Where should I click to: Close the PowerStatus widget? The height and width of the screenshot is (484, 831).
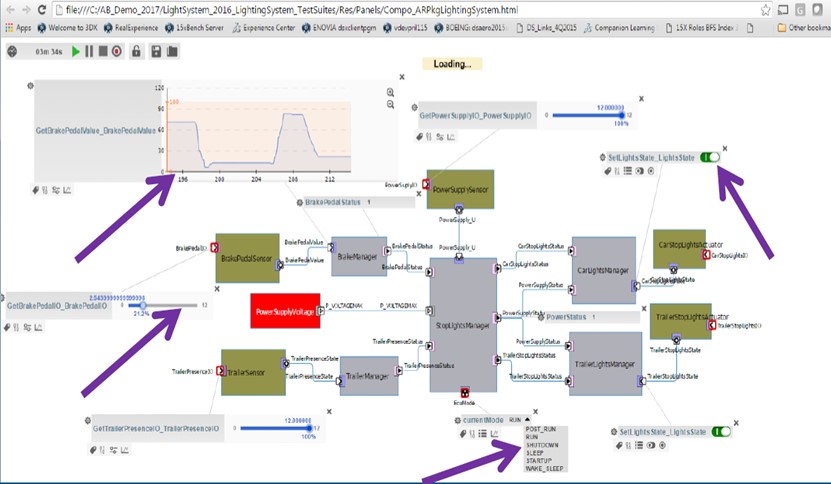pyautogui.click(x=644, y=309)
